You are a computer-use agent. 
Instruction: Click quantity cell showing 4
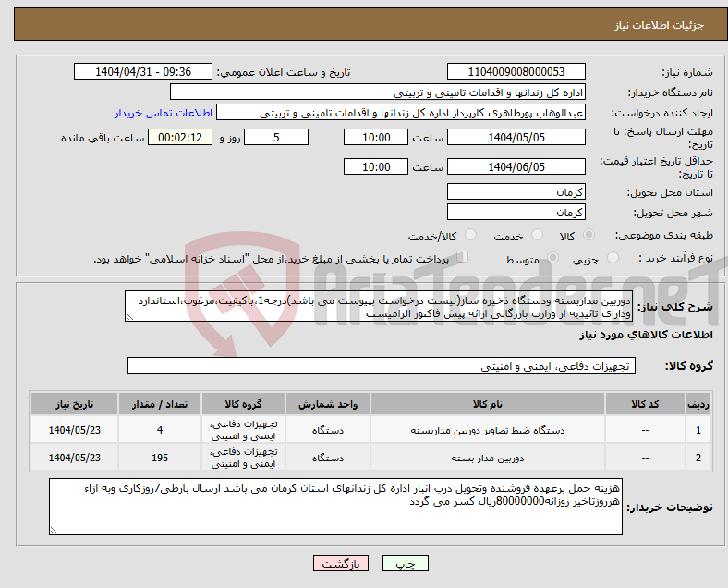(160, 430)
